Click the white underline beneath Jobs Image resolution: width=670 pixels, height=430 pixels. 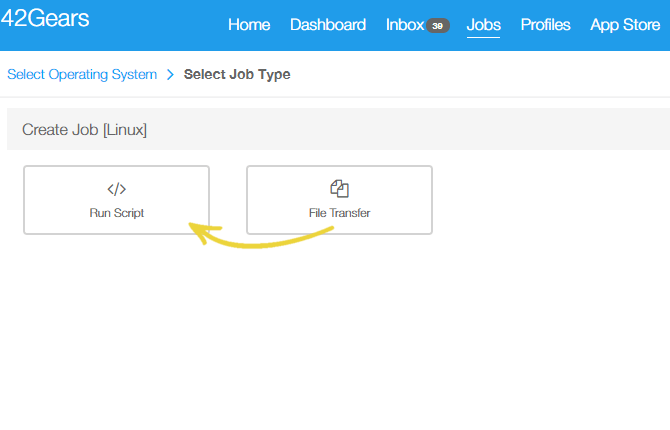tap(483, 37)
